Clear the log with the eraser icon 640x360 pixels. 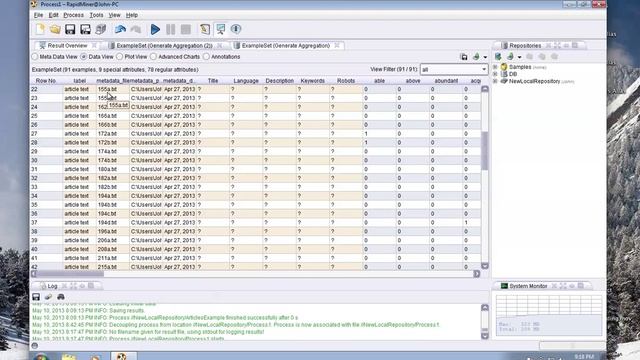(48, 297)
